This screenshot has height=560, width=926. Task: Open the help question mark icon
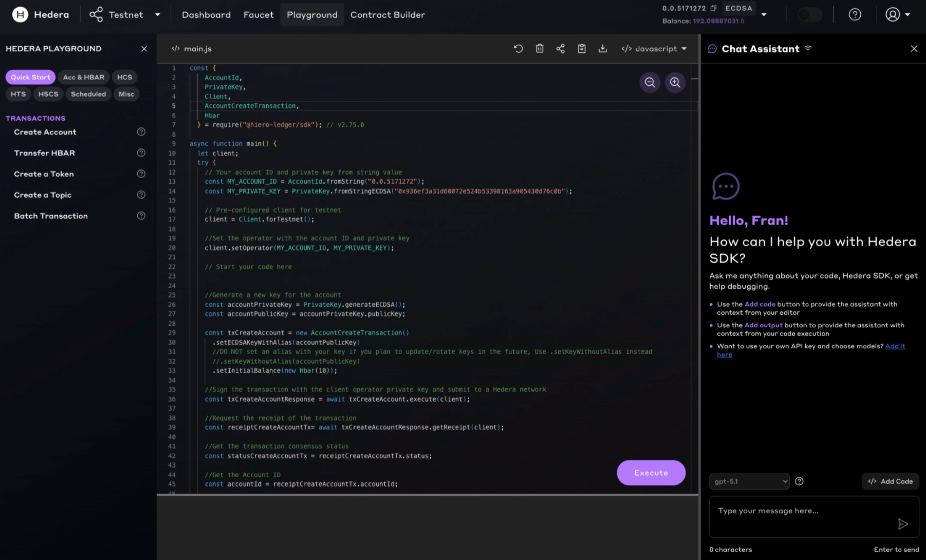pos(855,14)
